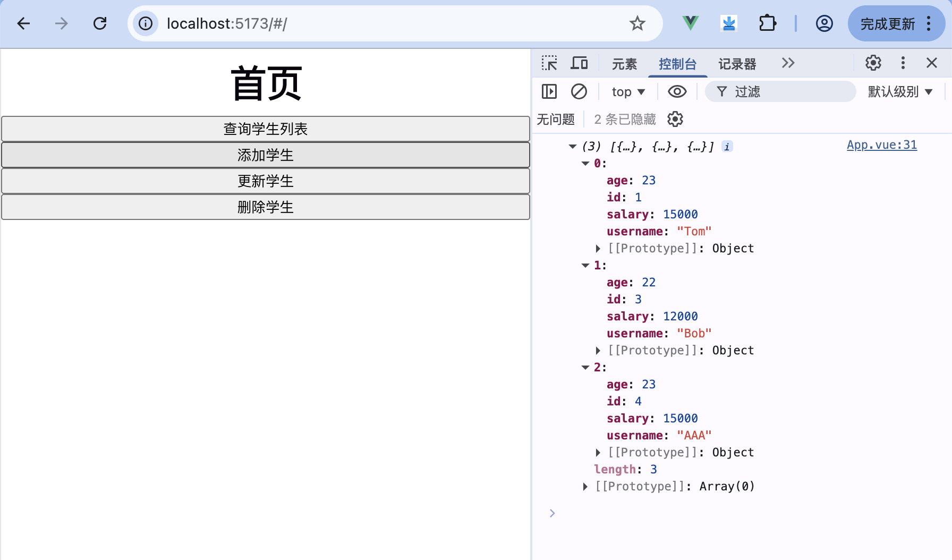
Task: Focus the 过滤 filter field
Action: (780, 91)
